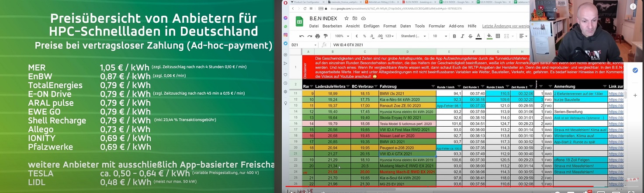Open the Daten menu
Image resolution: width=644 pixels, height=193 pixels.
click(x=405, y=26)
